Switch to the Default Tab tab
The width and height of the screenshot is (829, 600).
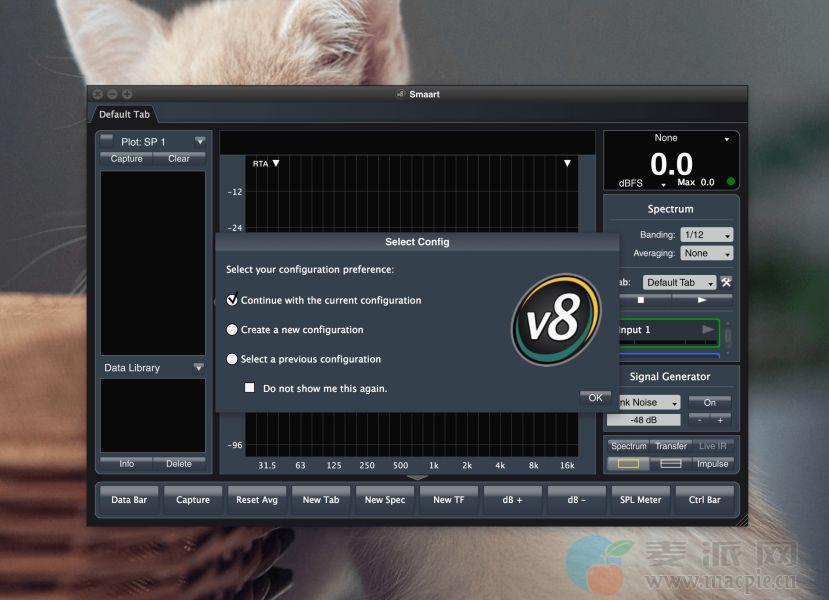point(123,115)
